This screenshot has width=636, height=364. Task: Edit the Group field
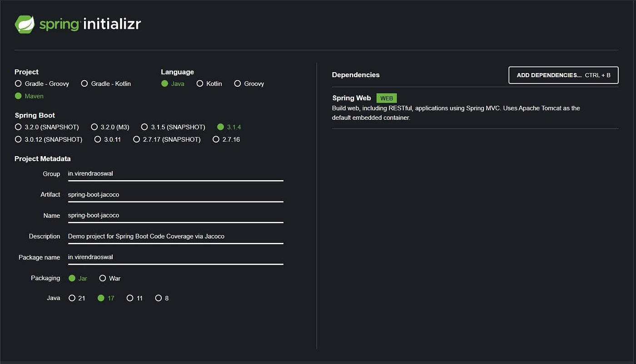tap(175, 174)
